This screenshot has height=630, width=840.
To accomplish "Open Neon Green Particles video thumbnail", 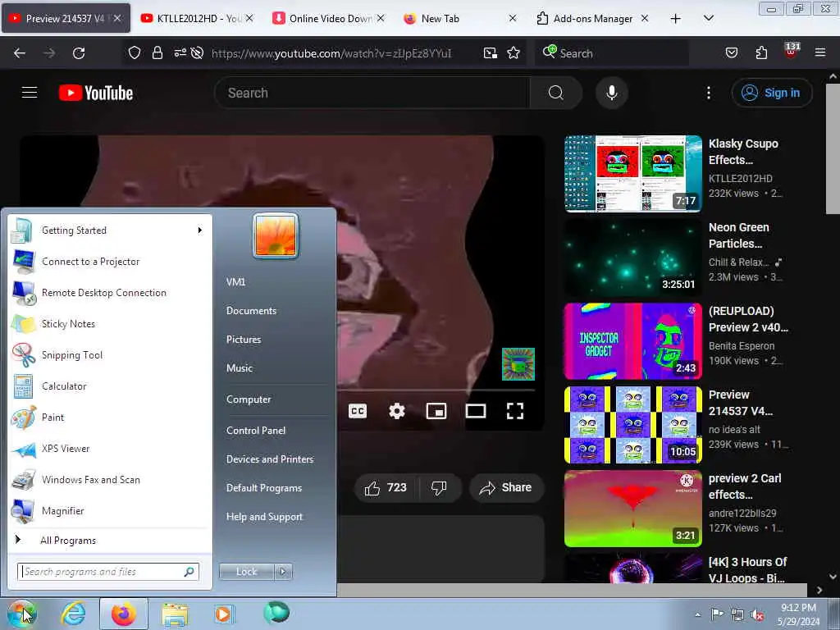I will (633, 257).
